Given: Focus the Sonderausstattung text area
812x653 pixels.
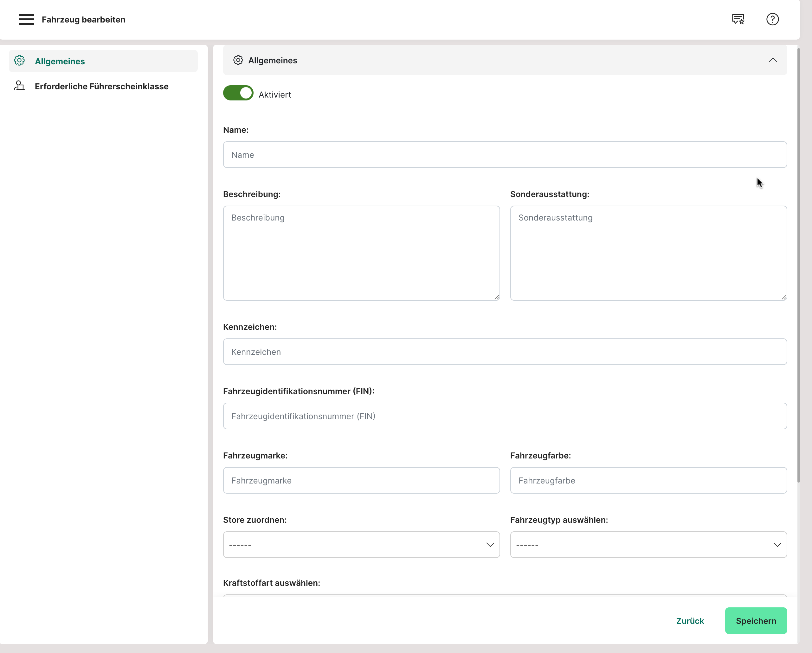Looking at the screenshot, I should pos(648,253).
